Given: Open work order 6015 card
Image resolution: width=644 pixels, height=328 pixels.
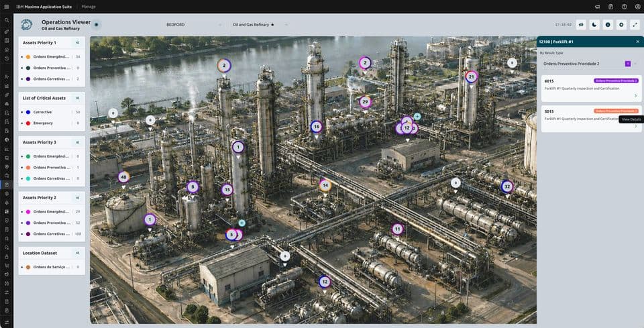Looking at the screenshot, I should click(x=591, y=89).
